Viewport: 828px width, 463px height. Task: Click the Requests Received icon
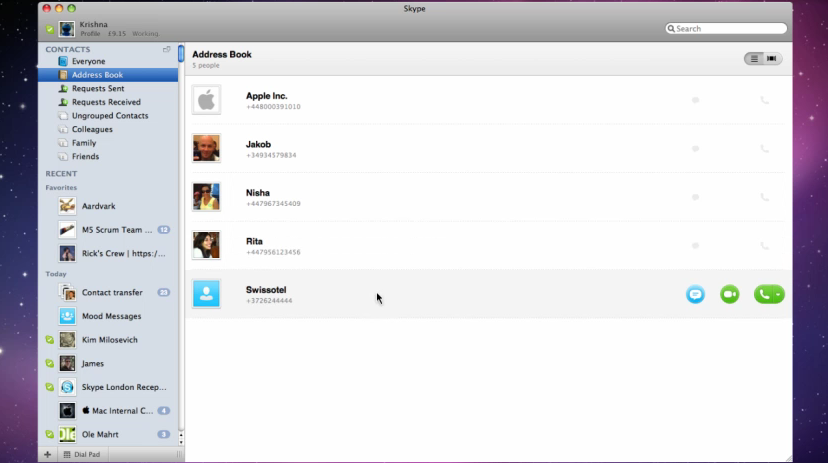pyautogui.click(x=63, y=102)
